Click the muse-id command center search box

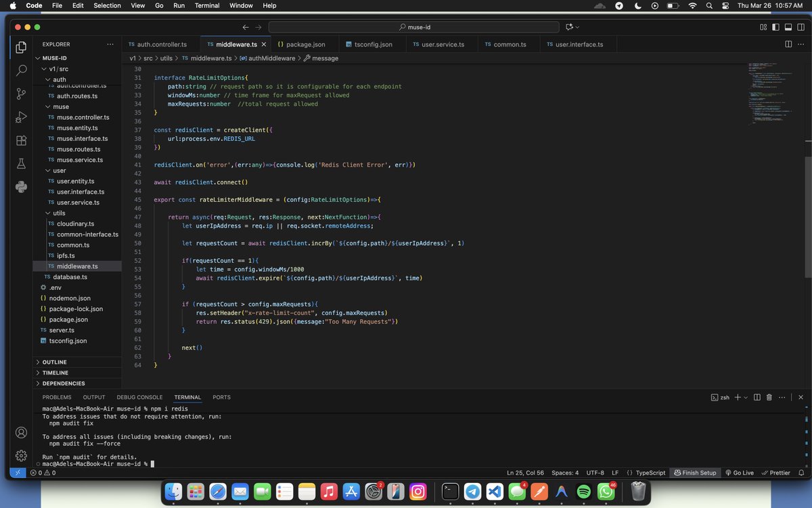[414, 27]
